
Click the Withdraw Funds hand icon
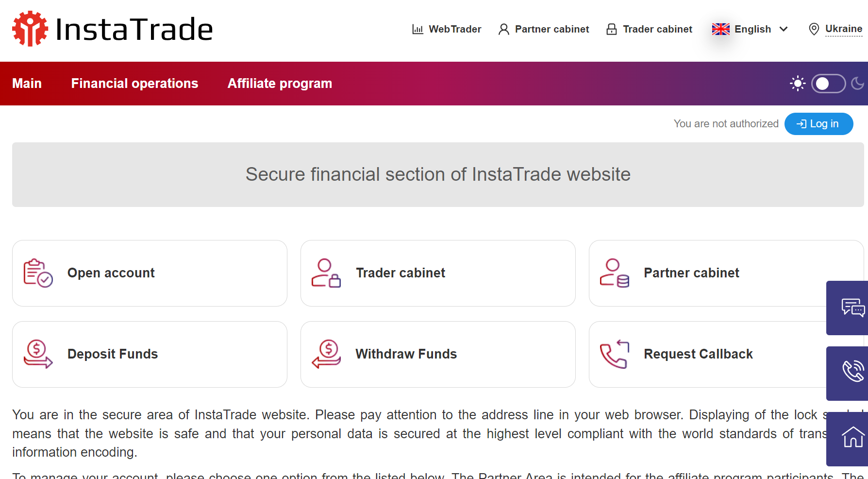click(326, 354)
